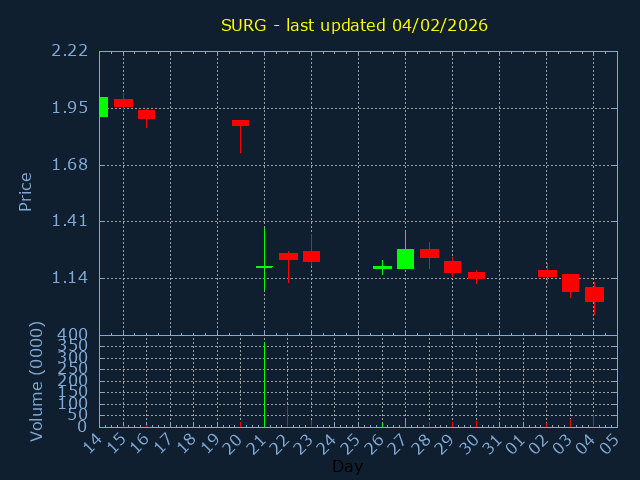The width and height of the screenshot is (640, 480).
Task: Select the red candlestick on day 28
Action: (x=429, y=254)
